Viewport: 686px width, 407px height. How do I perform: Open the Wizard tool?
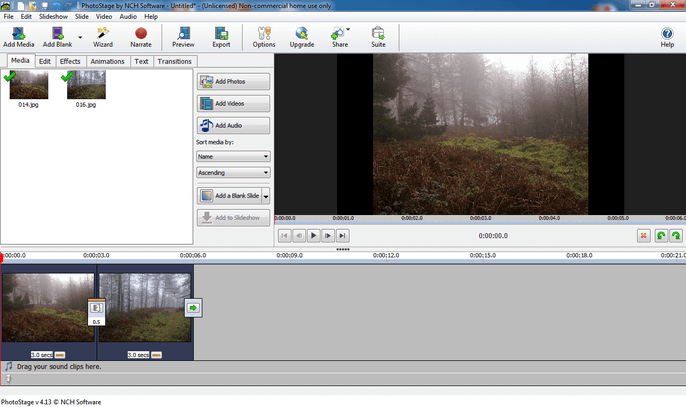(103, 37)
